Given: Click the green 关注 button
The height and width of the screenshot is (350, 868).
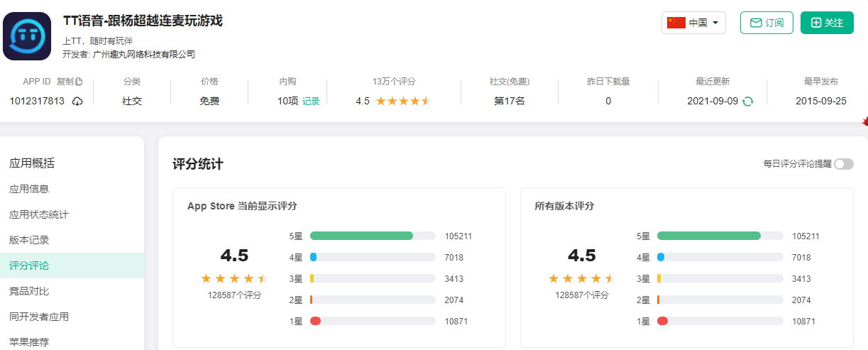Looking at the screenshot, I should coord(827,23).
